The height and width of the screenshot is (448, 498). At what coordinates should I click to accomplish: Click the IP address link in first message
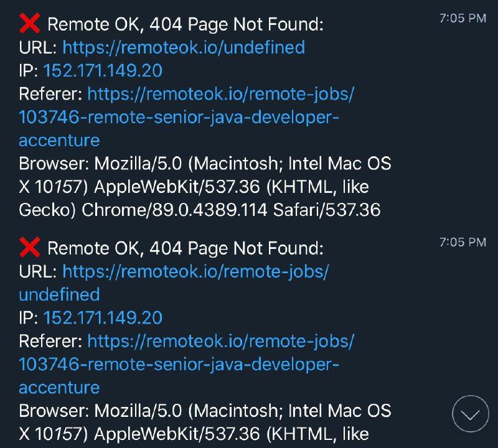[x=103, y=70]
